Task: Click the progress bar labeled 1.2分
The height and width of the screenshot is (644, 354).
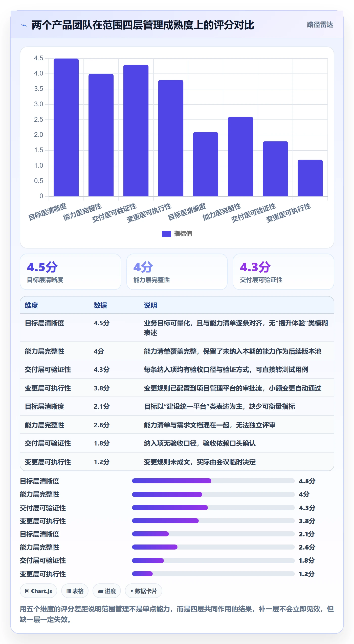Action: (213, 574)
